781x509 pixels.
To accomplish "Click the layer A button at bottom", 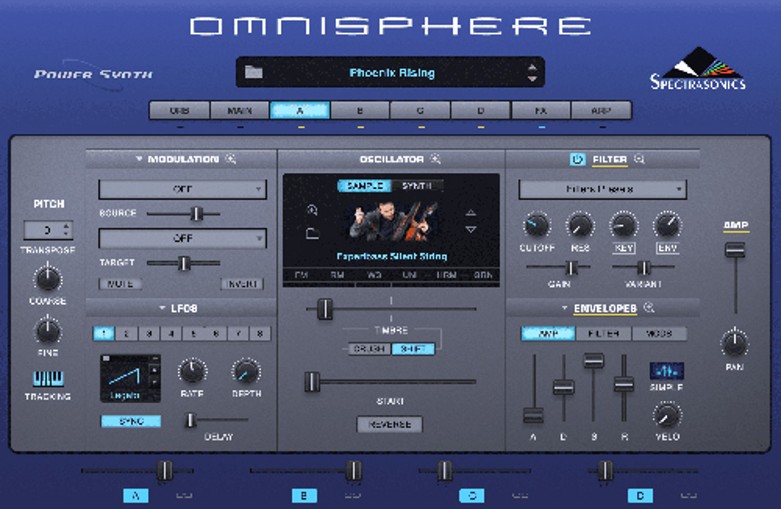I will [x=136, y=496].
